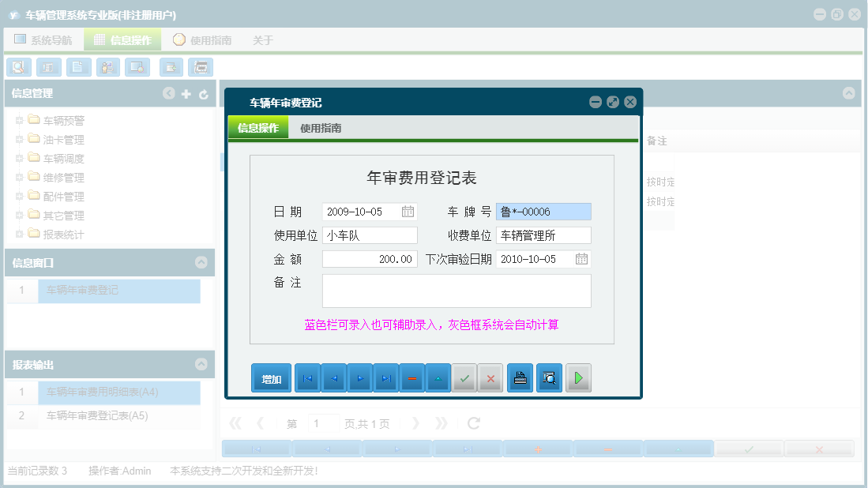Viewport: 868px width, 488px height.
Task: Click the print icon in the registration dialog
Action: coord(519,377)
